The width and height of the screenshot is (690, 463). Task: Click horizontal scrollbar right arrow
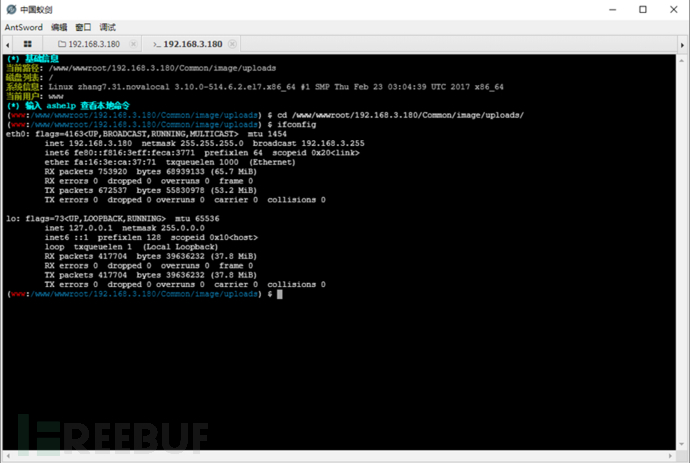click(x=670, y=456)
